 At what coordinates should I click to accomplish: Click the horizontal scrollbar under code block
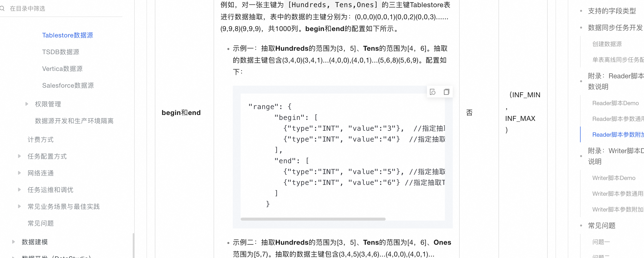pos(313,219)
